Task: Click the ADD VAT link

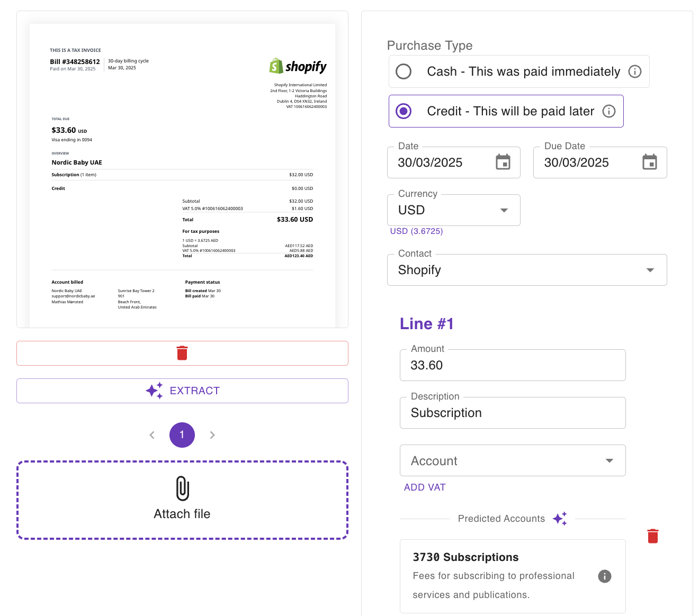Action: 425,487
